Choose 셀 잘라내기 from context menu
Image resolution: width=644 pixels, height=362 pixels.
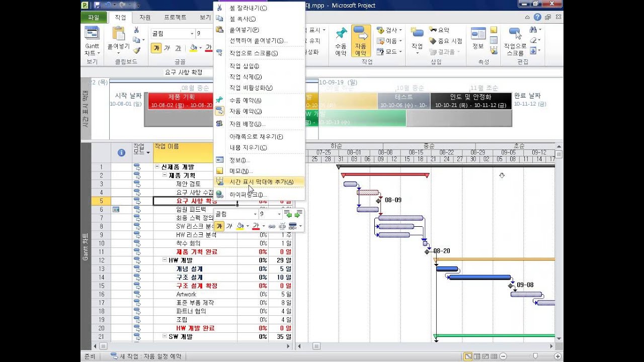point(260,8)
